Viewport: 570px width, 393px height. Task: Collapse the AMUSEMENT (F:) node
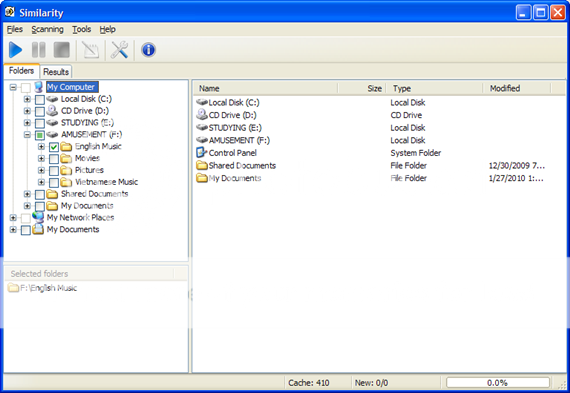coord(27,135)
